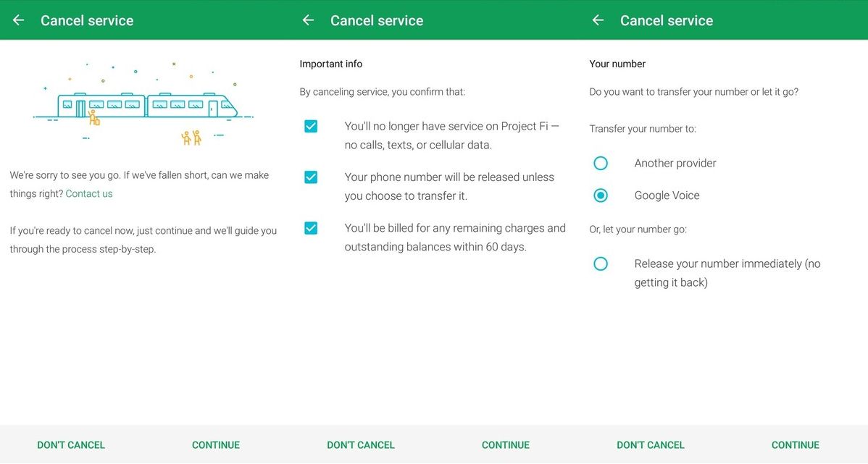Choose Release your number immediately option
This screenshot has width=868, height=464.
tap(601, 263)
